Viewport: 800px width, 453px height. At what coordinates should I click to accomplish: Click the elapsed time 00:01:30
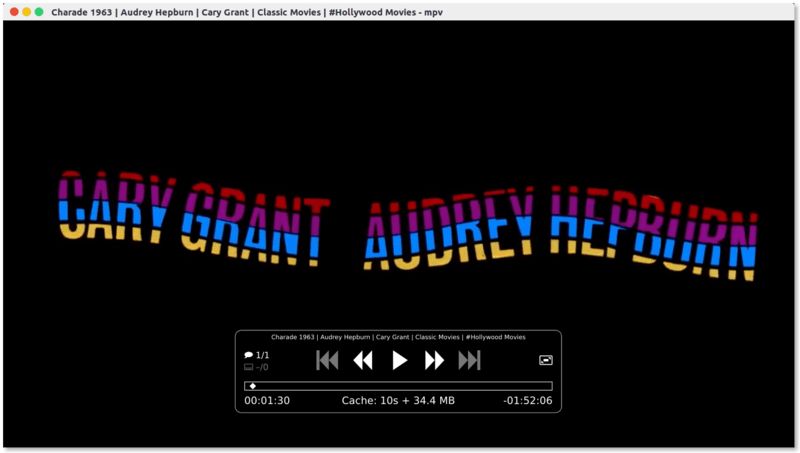267,400
